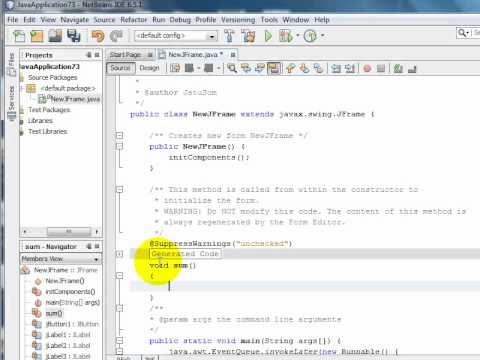
Task: Expand the folded Generated Code block
Action: 119,254
